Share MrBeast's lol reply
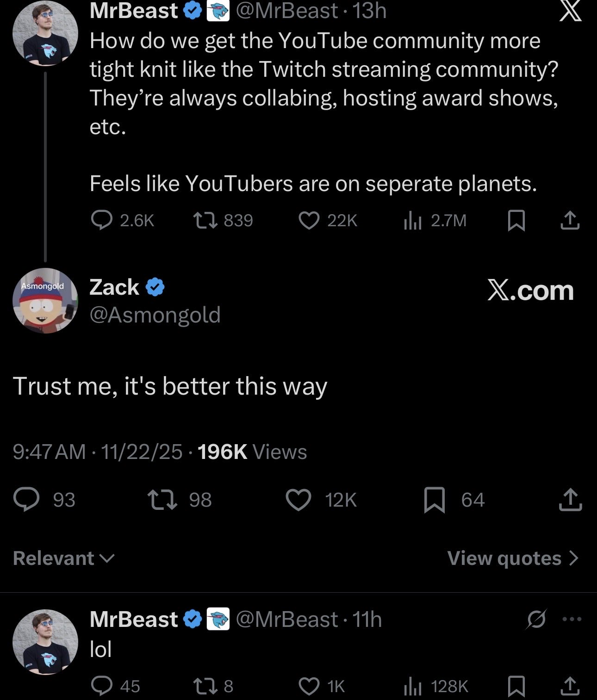The width and height of the screenshot is (597, 700). click(x=570, y=686)
